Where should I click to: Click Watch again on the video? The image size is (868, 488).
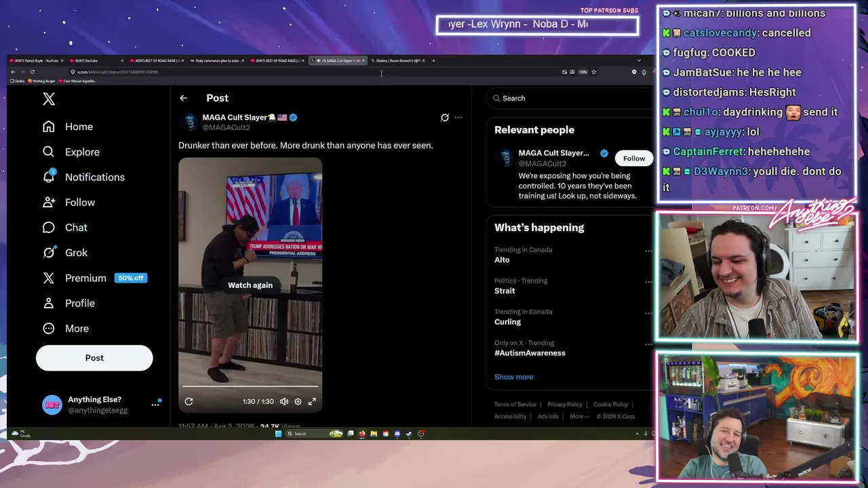pos(250,285)
